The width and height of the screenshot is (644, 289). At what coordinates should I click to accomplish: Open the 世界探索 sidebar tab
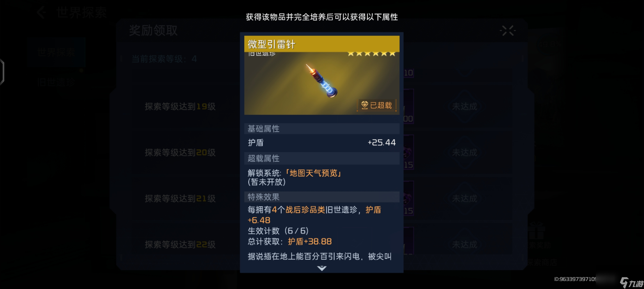click(56, 52)
